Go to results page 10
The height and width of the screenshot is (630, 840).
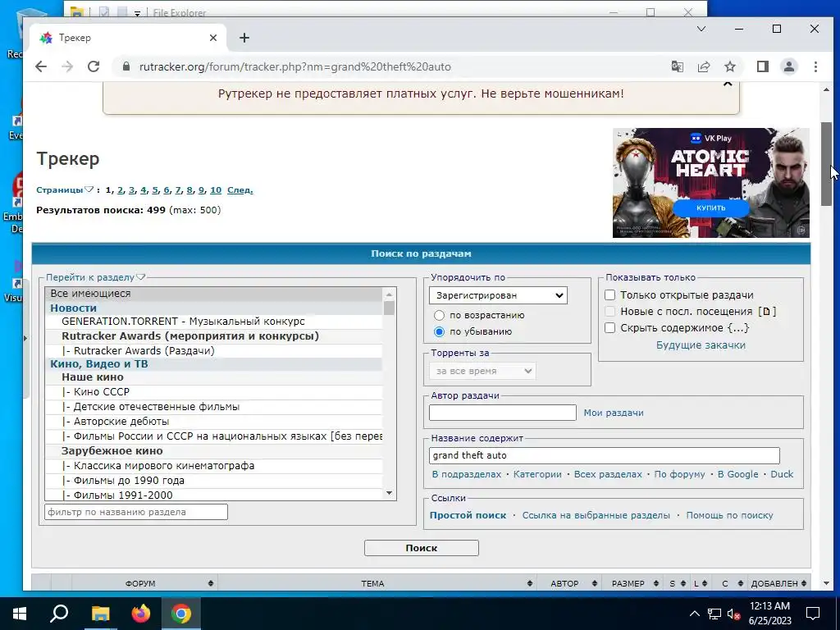[x=216, y=189]
